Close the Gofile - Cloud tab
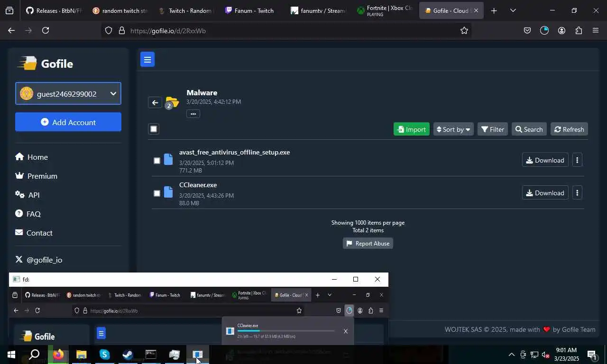Viewport: 607px width, 364px height. [476, 10]
